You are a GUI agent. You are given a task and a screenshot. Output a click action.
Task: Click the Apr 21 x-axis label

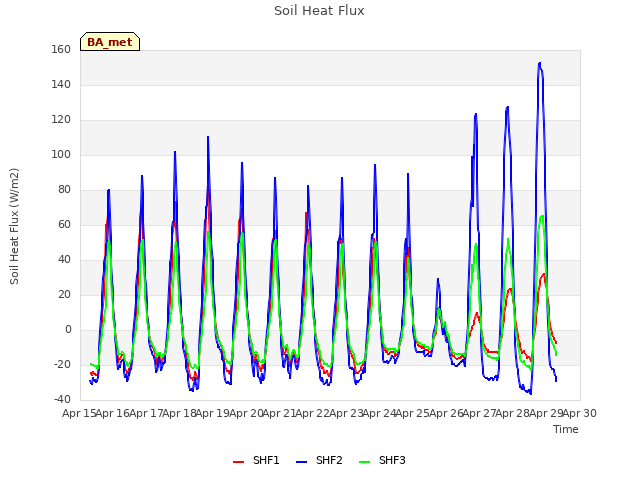[280, 413]
